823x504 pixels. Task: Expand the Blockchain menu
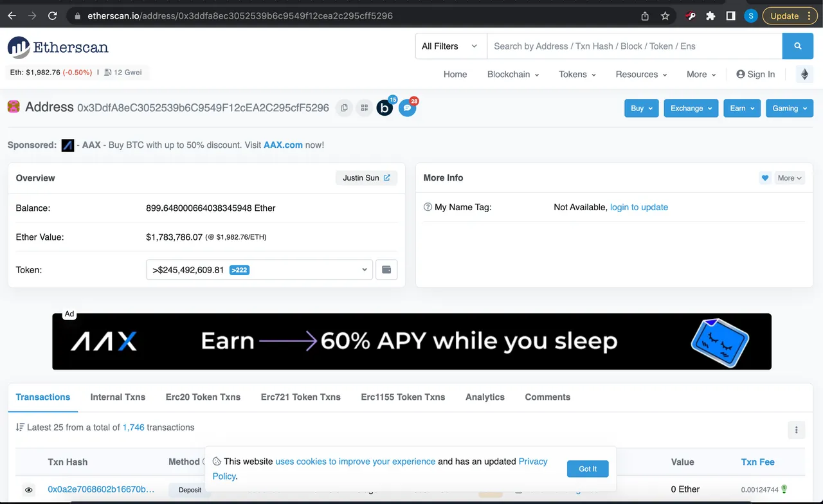tap(513, 75)
